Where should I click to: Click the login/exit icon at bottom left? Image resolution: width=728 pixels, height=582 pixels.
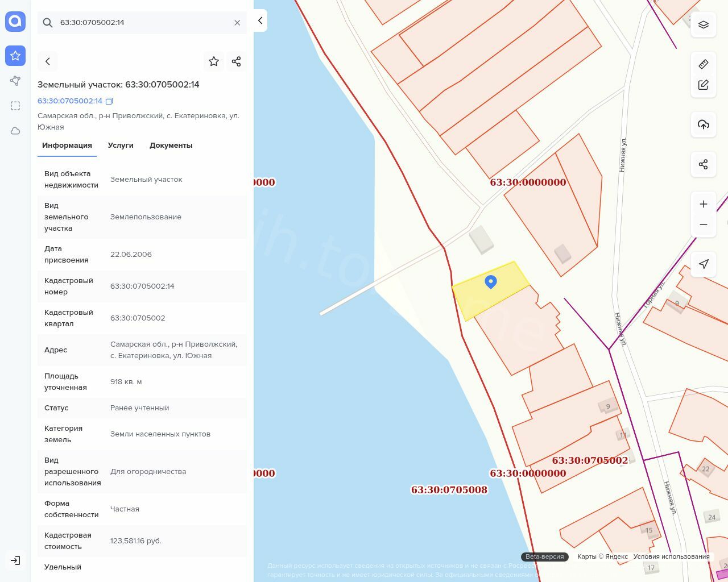15,560
